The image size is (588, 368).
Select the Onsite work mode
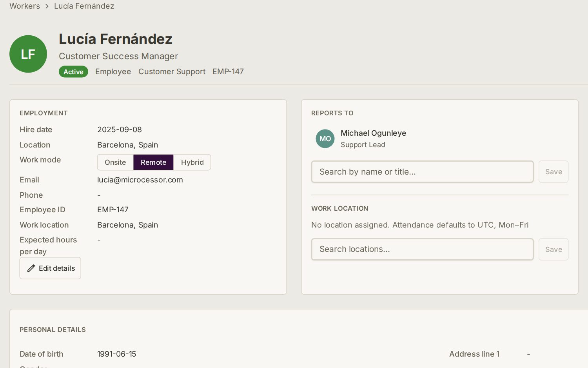tap(115, 162)
